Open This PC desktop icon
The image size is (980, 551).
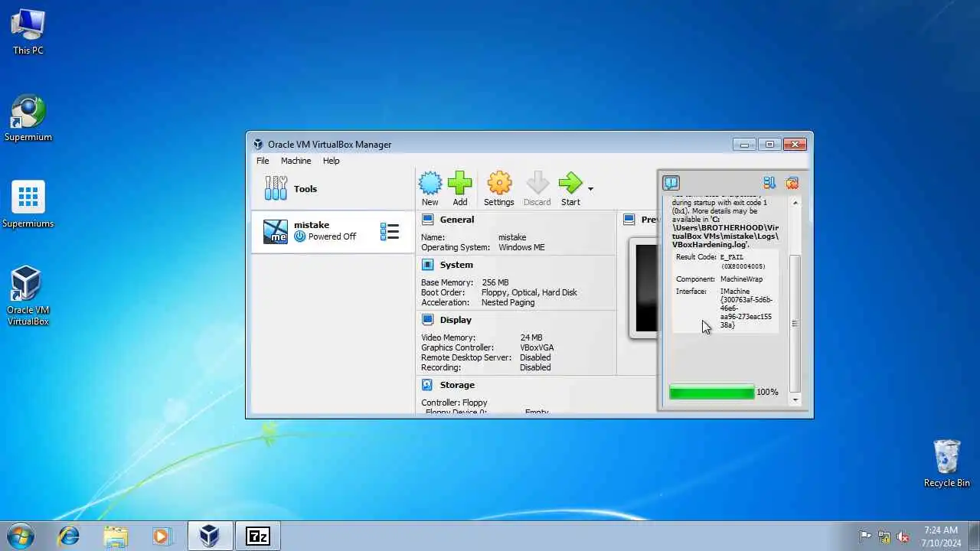(x=28, y=32)
